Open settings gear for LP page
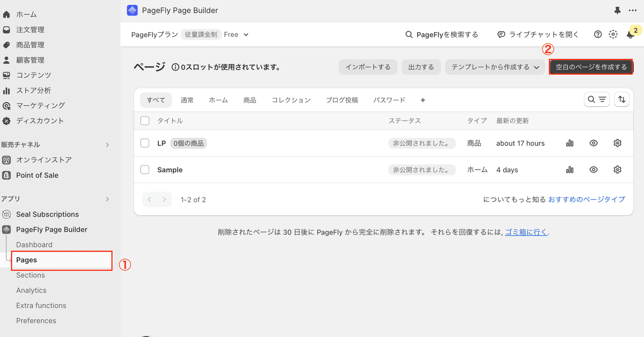The image size is (644, 337). pyautogui.click(x=617, y=143)
